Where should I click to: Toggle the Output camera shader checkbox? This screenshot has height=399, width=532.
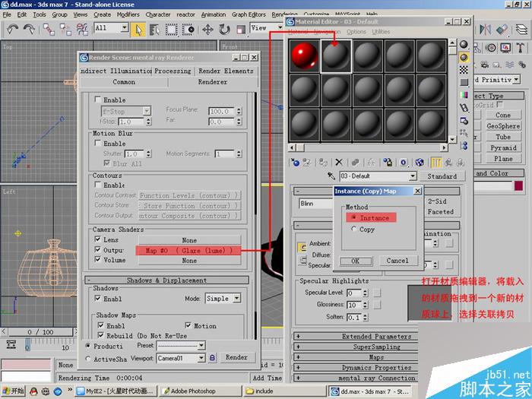98,250
